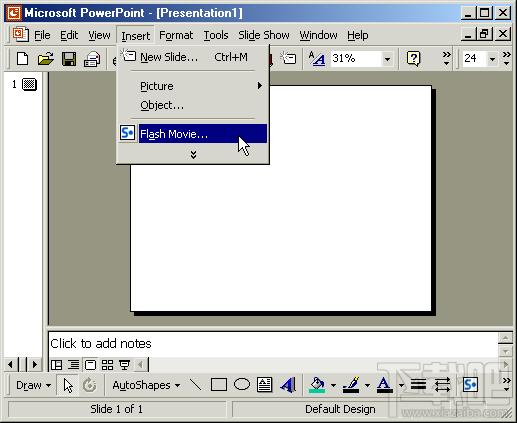Viewport: 517px width, 423px height.
Task: Insert WordArt with the slanted A icon
Action: click(288, 385)
